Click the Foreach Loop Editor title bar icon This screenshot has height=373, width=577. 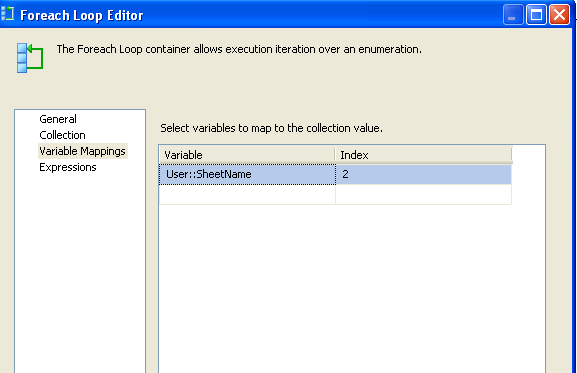click(7, 14)
